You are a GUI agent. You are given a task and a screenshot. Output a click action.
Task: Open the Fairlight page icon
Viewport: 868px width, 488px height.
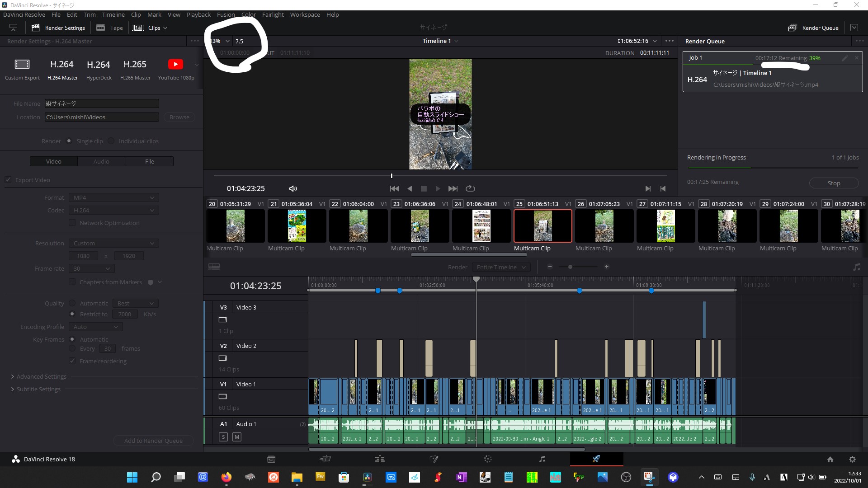[x=542, y=459]
